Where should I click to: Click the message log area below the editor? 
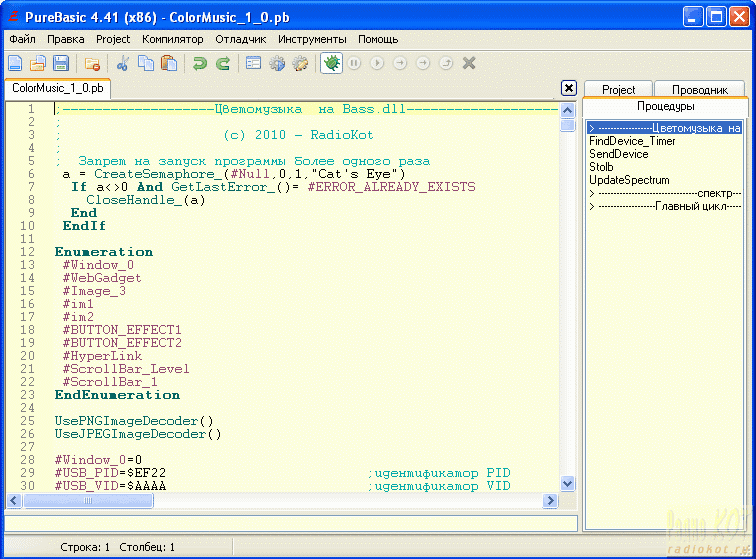tap(291, 523)
